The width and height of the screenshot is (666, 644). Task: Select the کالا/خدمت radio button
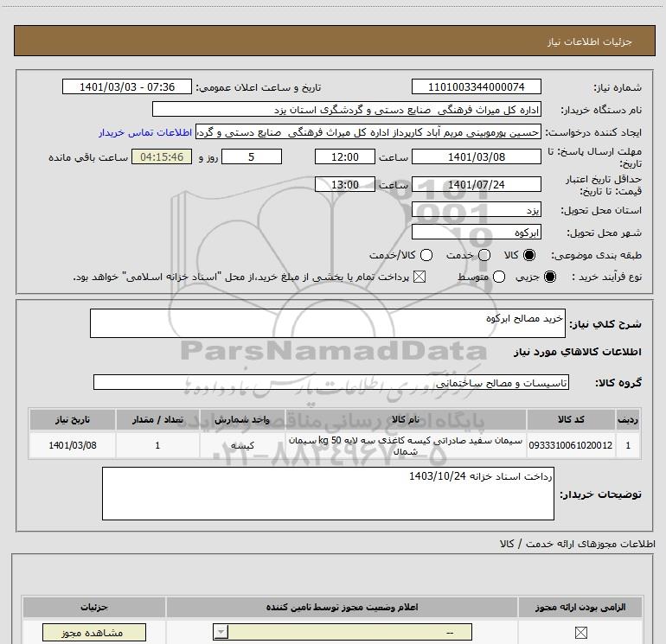(x=426, y=255)
